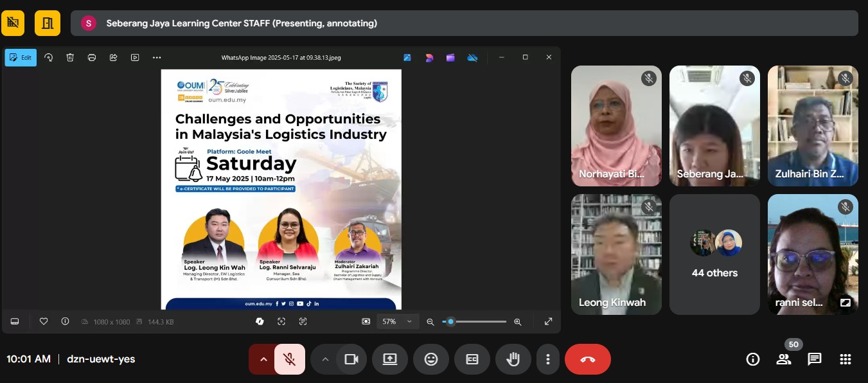Select Leong Kinwah's video tile
The image size is (868, 383).
(x=616, y=254)
